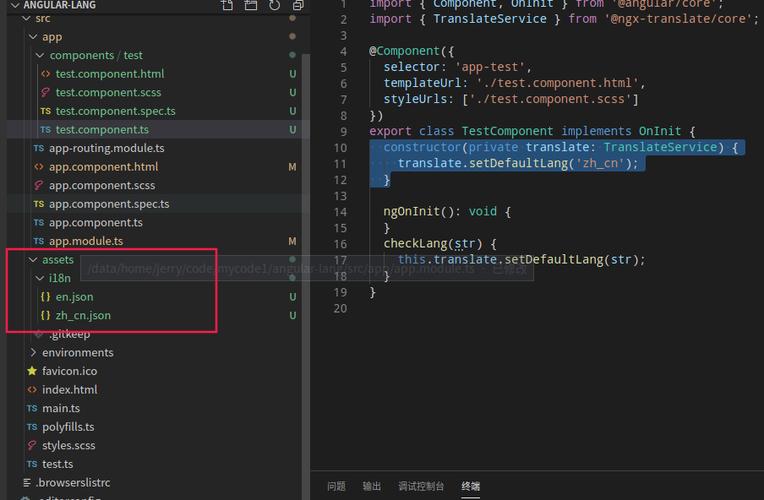This screenshot has height=500, width=764.
Task: Expand the environments folder
Action: pyautogui.click(x=33, y=352)
